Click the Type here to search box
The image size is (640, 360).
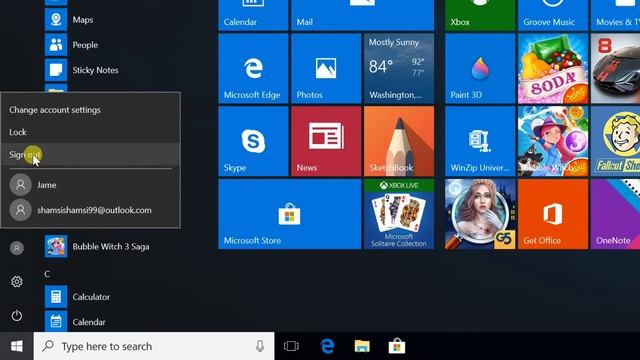pos(154,346)
